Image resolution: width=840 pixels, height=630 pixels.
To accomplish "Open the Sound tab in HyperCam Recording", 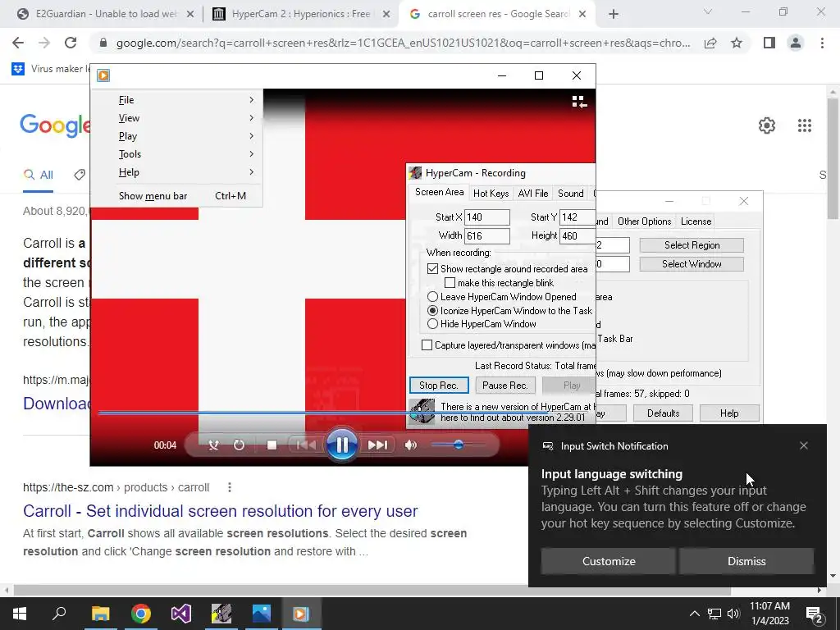I will tap(571, 194).
